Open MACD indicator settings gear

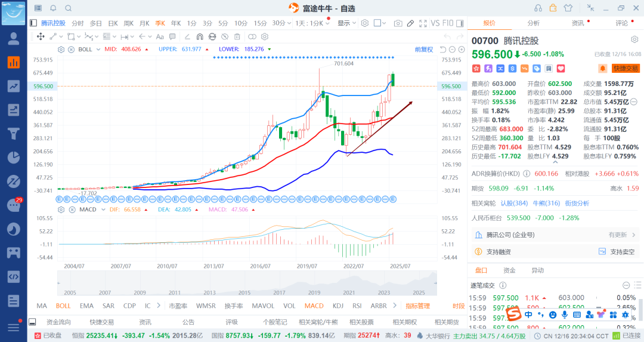click(x=61, y=209)
